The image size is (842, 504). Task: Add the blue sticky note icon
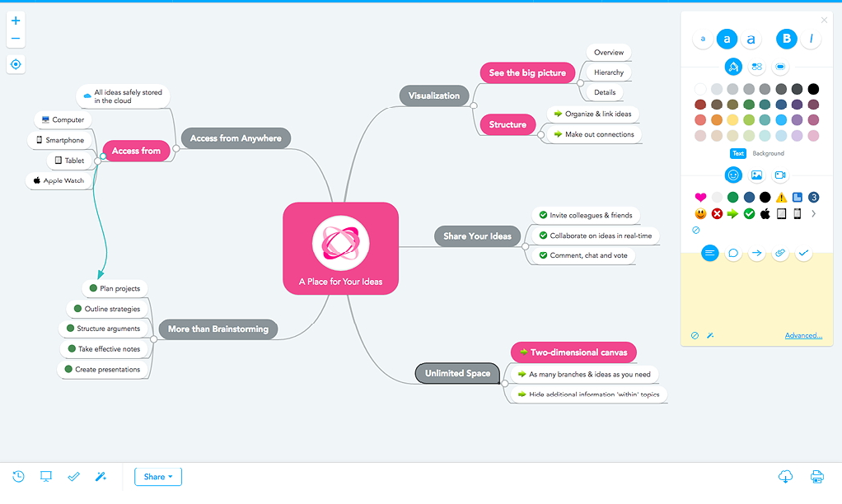798,197
